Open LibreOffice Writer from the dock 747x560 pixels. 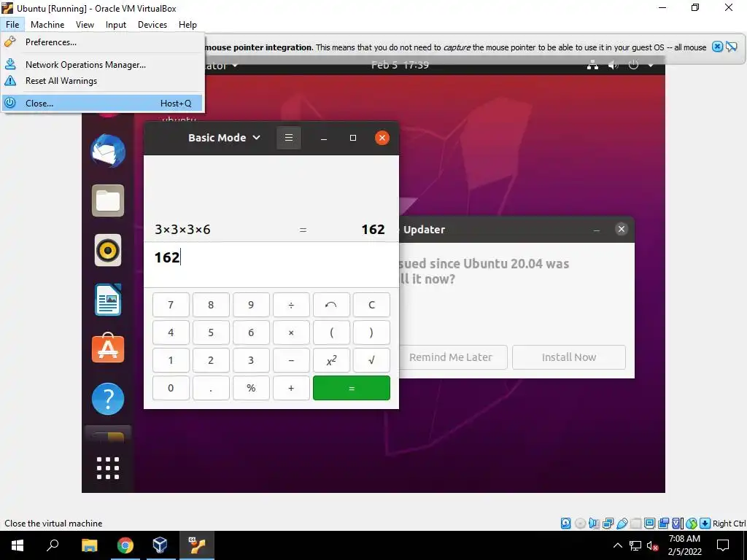click(x=108, y=300)
